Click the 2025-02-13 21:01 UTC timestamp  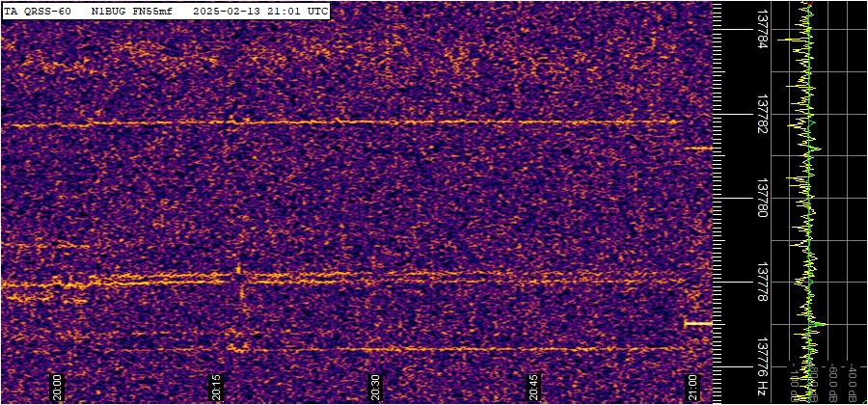click(259, 12)
